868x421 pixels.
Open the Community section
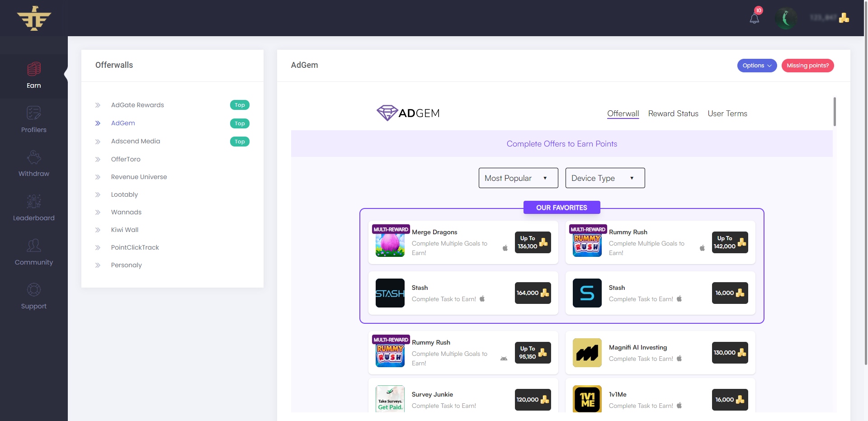[x=34, y=252]
